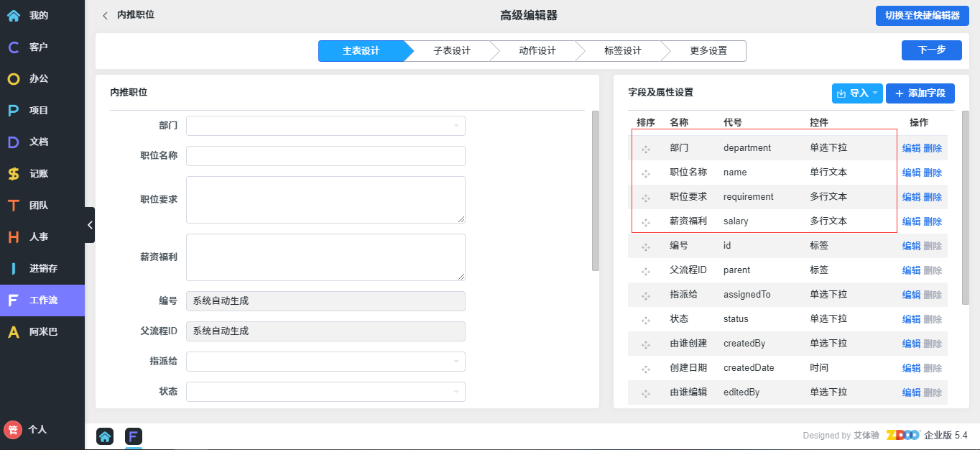The width and height of the screenshot is (980, 450).
Task: Click into the 职位名称 text input
Action: click(x=325, y=156)
